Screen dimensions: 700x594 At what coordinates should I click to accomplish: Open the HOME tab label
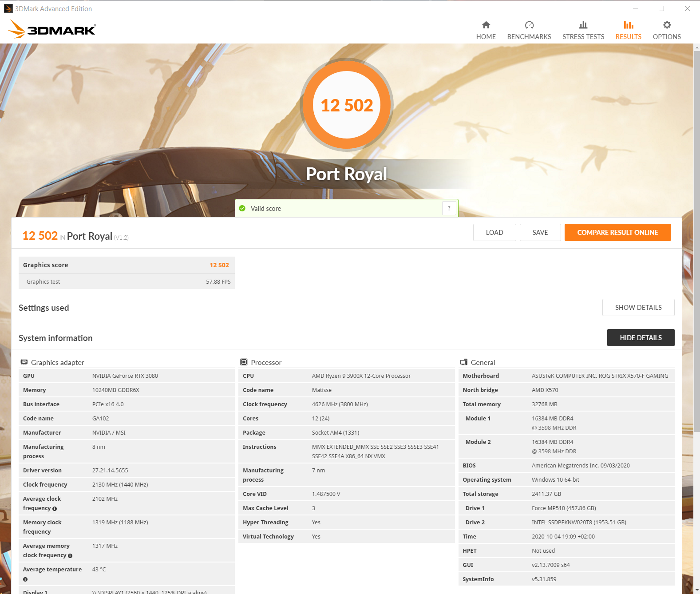click(x=486, y=37)
